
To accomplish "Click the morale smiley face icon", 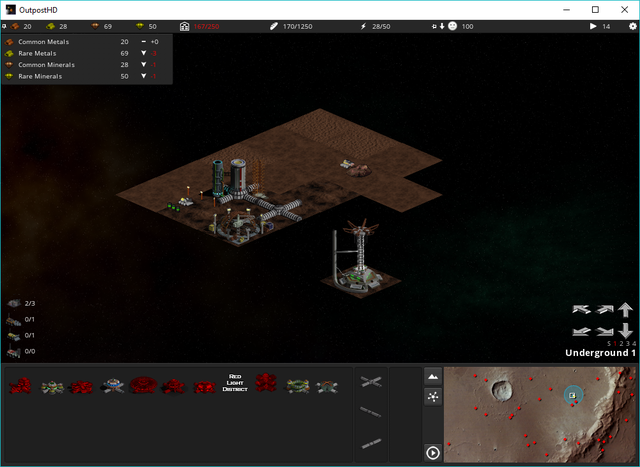I will pos(452,26).
